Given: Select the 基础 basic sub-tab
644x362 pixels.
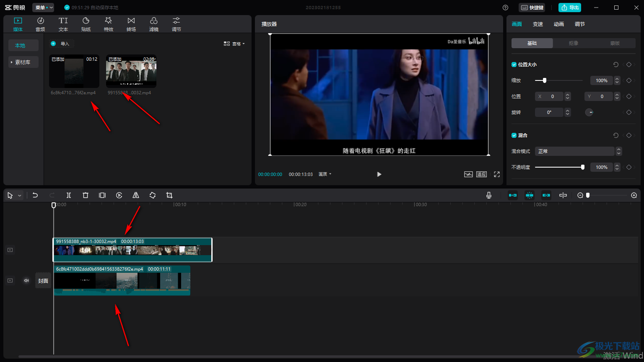Looking at the screenshot, I should (x=532, y=43).
